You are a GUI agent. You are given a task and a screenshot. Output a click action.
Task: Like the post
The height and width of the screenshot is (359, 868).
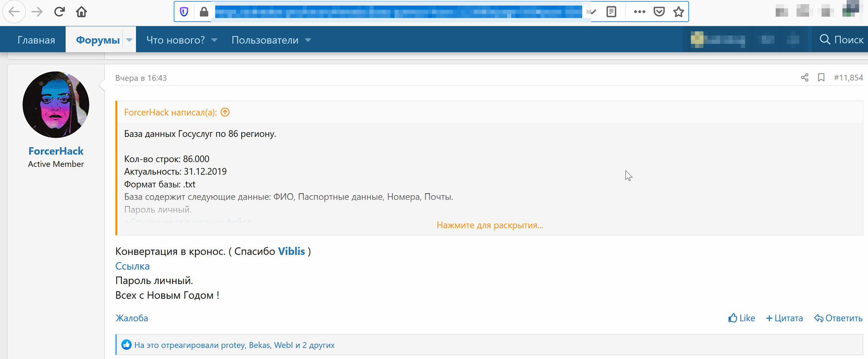[x=741, y=318]
